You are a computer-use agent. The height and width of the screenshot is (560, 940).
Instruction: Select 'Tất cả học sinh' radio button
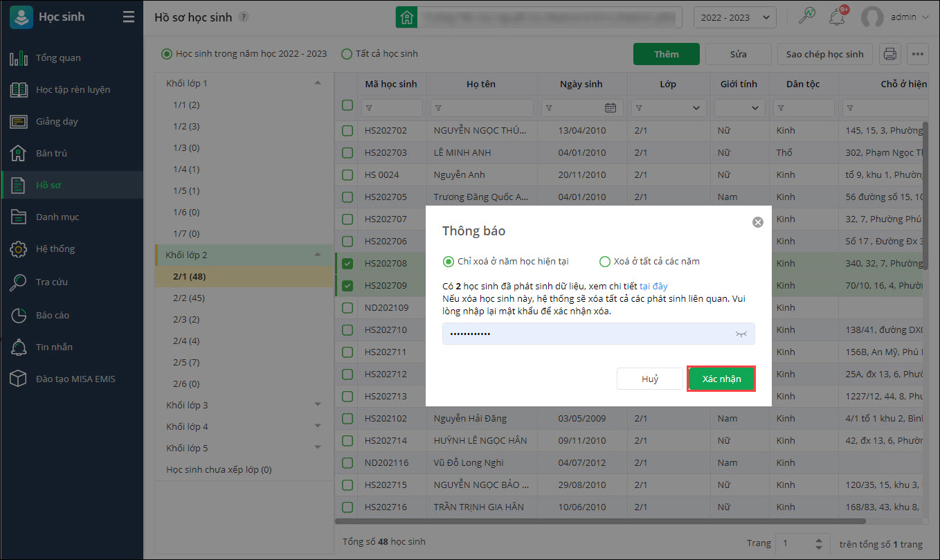(347, 54)
